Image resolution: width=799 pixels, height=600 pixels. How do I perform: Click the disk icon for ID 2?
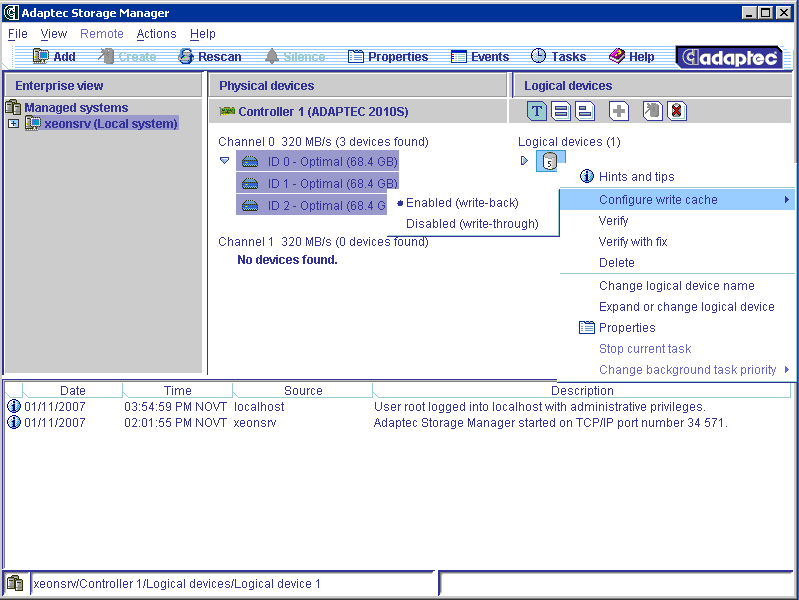click(250, 205)
